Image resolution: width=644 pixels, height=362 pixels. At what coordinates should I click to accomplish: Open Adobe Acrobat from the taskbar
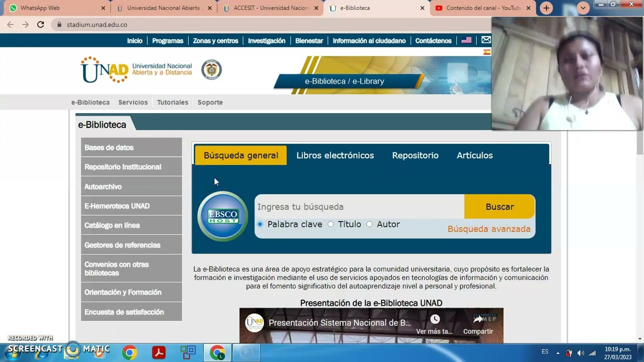point(159,352)
